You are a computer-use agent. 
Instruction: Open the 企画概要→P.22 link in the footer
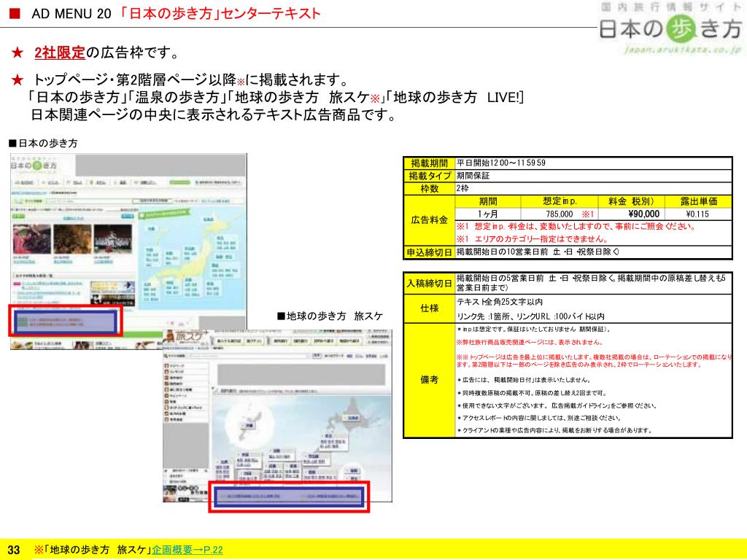[187, 550]
